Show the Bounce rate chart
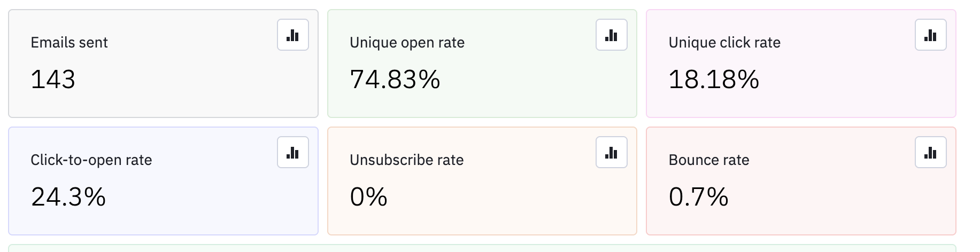Viewport: 980px width, 252px height. (930, 153)
